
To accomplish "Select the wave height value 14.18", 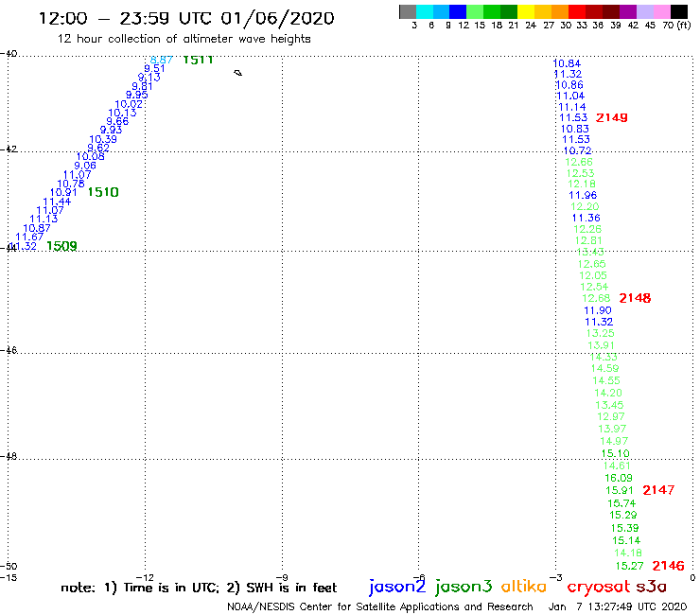I will 628,553.
